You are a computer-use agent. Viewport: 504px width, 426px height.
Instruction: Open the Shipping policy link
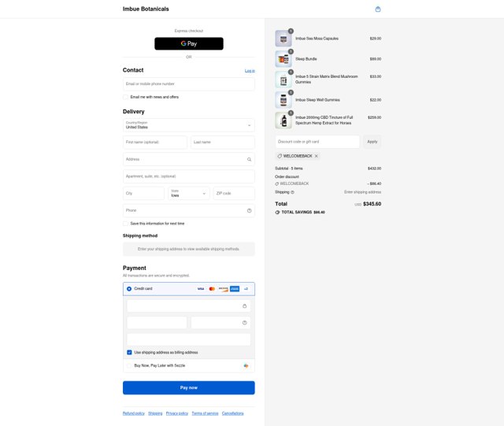[155, 413]
